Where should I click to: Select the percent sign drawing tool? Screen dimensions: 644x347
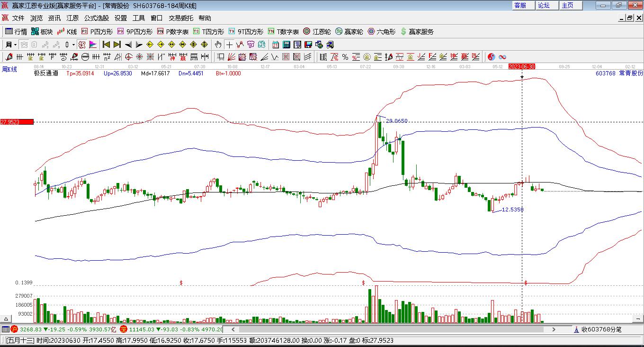coord(345,57)
